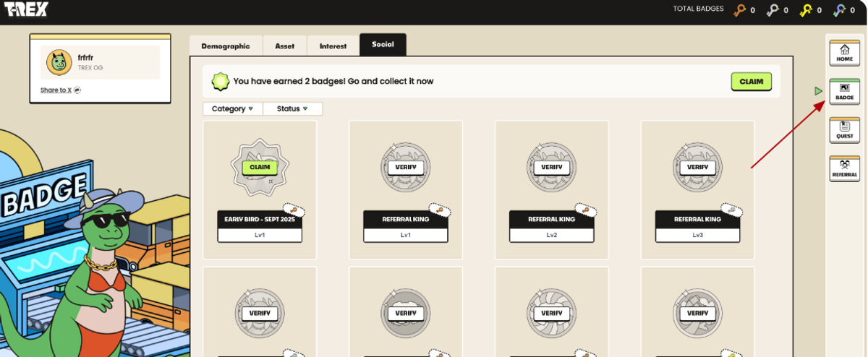Open the frfrfr profile avatar
This screenshot has width=868, height=357.
59,63
